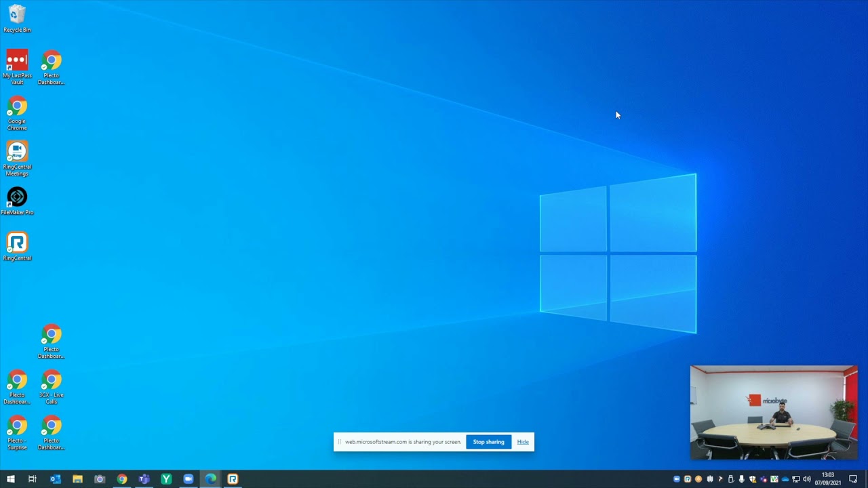The image size is (868, 488).
Task: Open the notification Action Center
Action: pyautogui.click(x=853, y=479)
